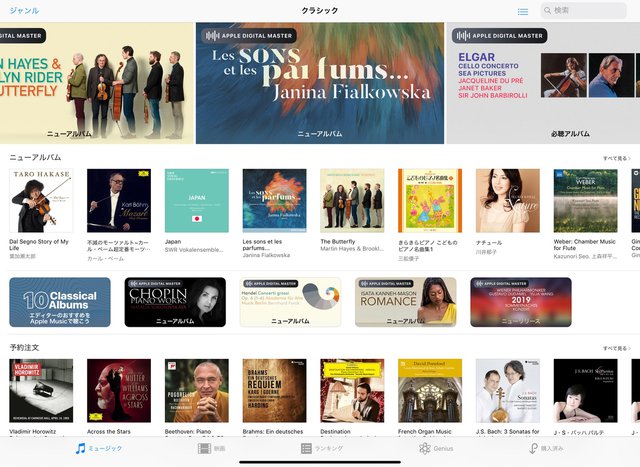Image resolution: width=640 pixels, height=467 pixels.
Task: Show all Pre-orders with chevron link
Action: point(617,348)
